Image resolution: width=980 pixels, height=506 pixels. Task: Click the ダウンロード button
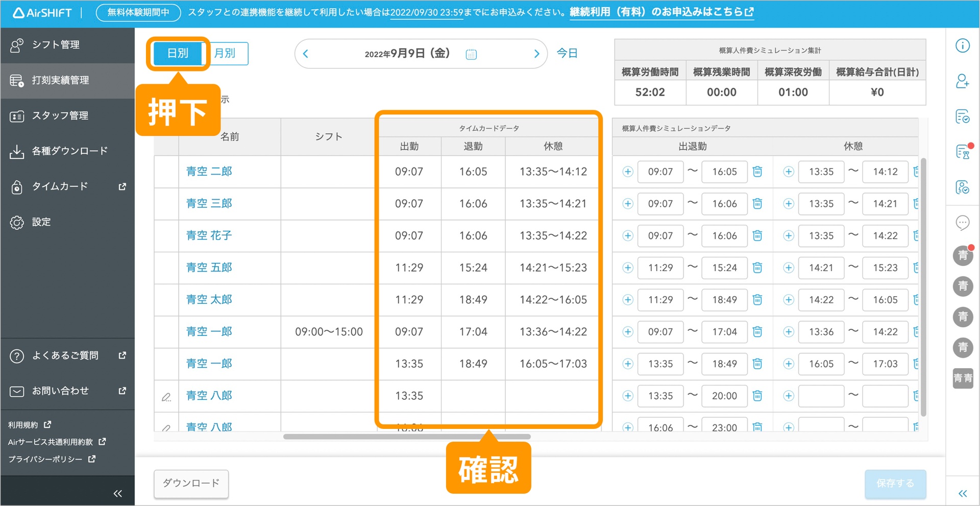(191, 483)
